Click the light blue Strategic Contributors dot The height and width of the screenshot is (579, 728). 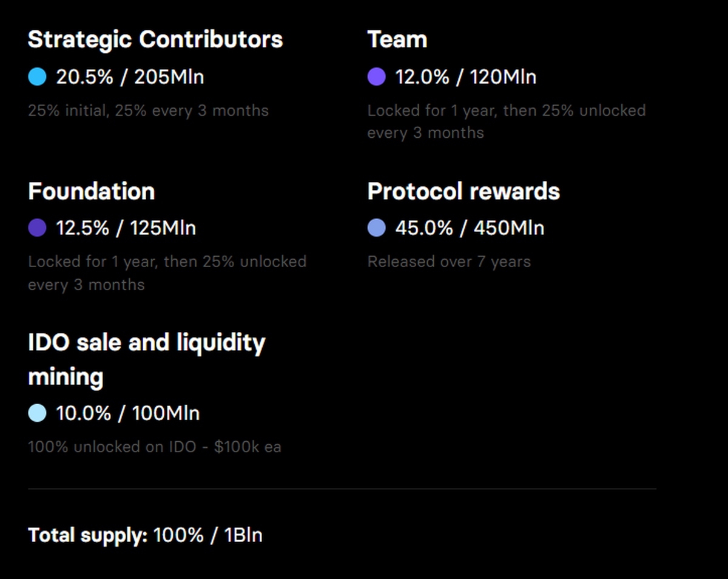[37, 77]
